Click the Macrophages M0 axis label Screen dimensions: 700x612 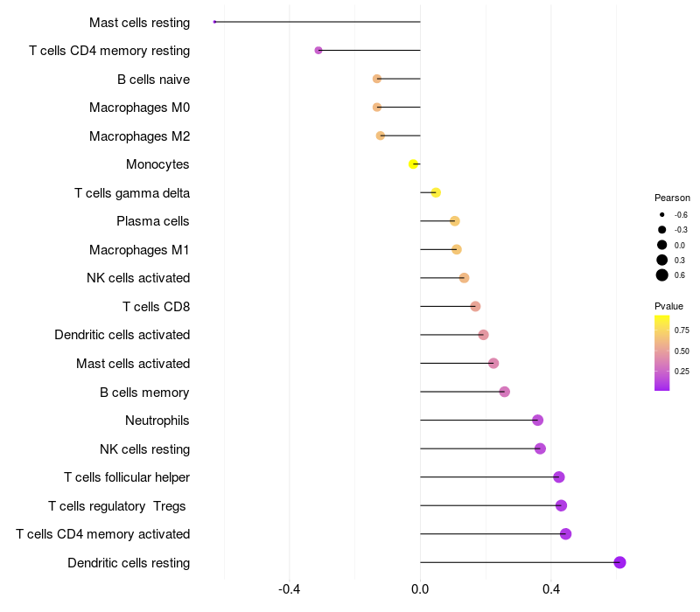pos(139,108)
